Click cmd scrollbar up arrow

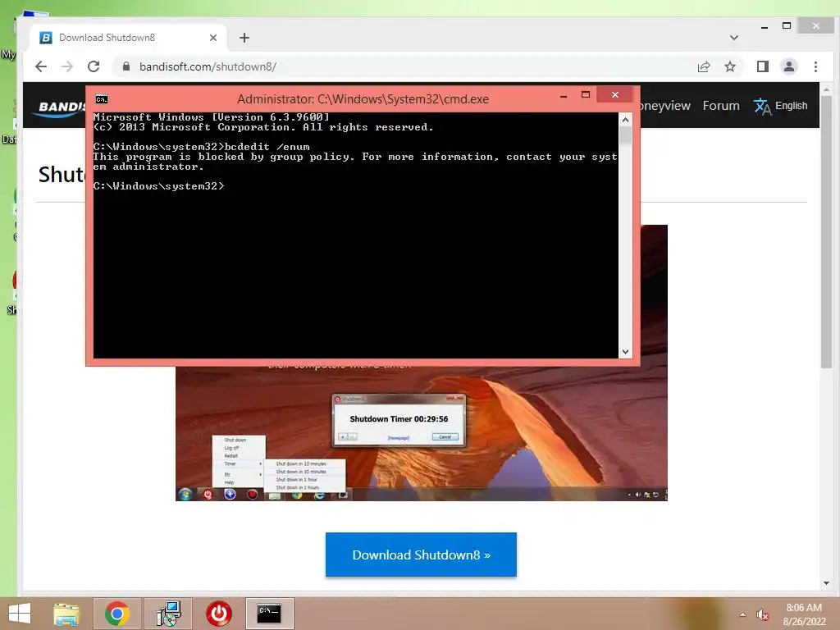[x=625, y=120]
